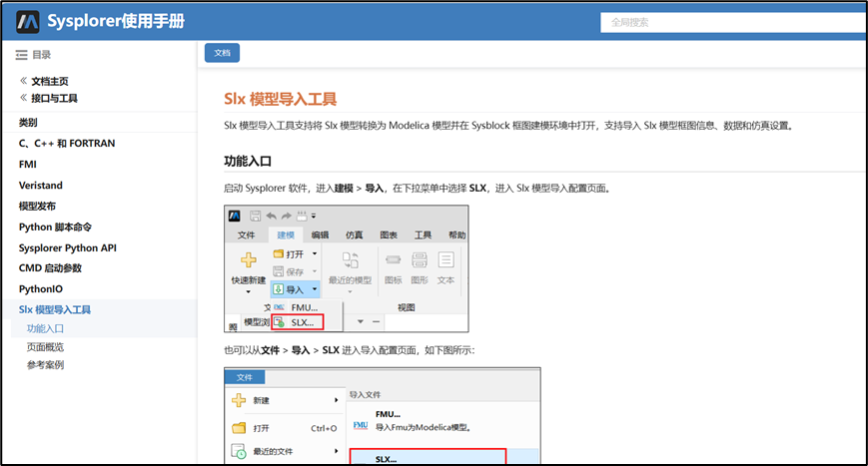Click the 打开 folder icon in ribbon
This screenshot has width=868, height=466.
tap(279, 253)
